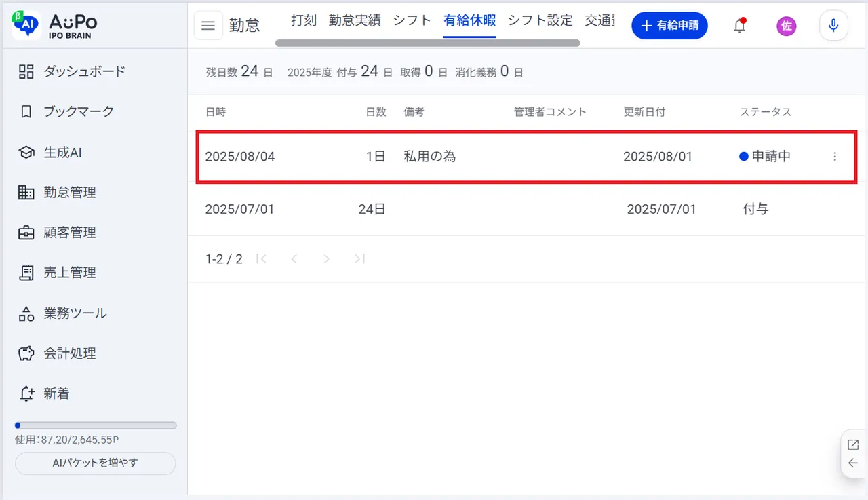
Task: Open the three-dot menu for 2025/08/04 row
Action: [x=835, y=157]
